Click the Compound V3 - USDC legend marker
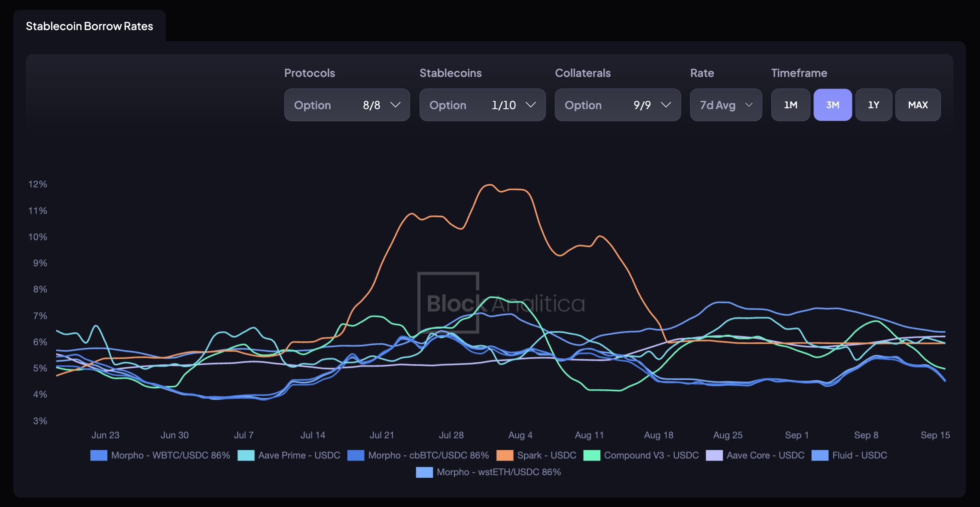This screenshot has height=507, width=980. 592,455
